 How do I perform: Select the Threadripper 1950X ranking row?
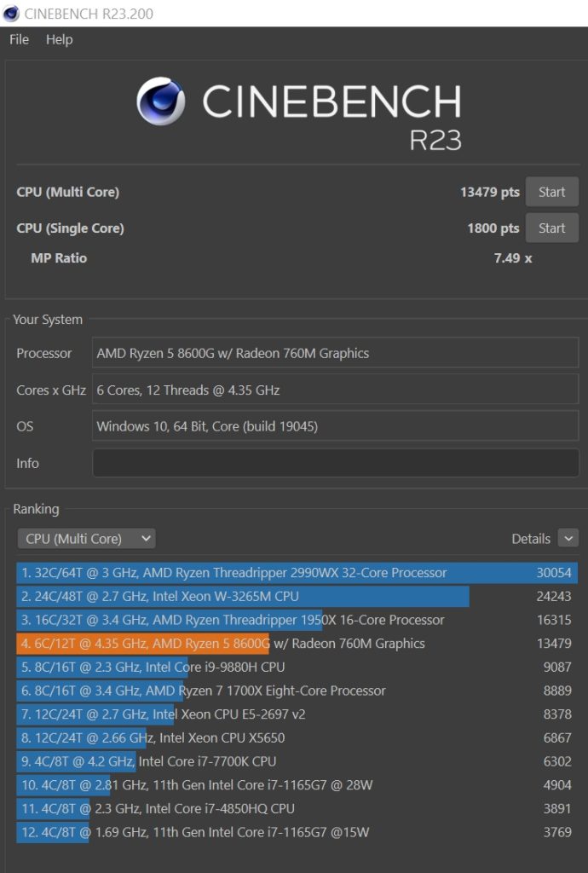point(297,621)
